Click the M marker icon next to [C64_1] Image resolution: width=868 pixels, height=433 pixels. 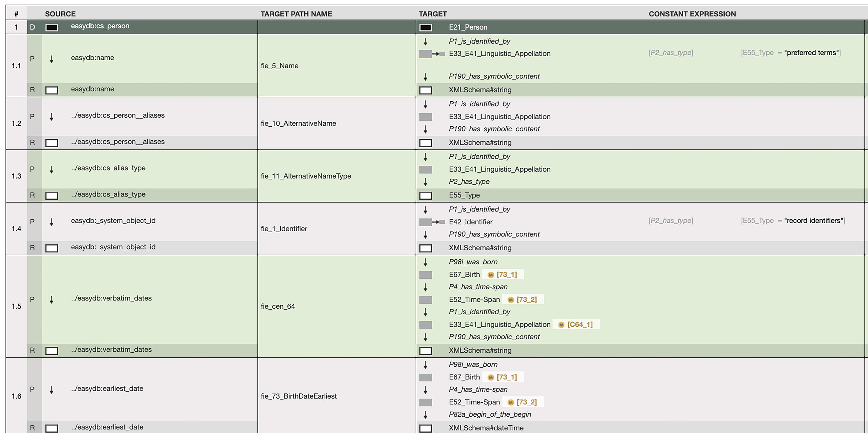coord(561,325)
